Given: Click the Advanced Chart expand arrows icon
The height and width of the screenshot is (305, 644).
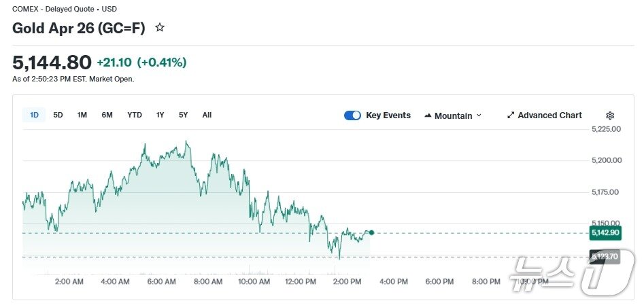Looking at the screenshot, I should tap(511, 115).
